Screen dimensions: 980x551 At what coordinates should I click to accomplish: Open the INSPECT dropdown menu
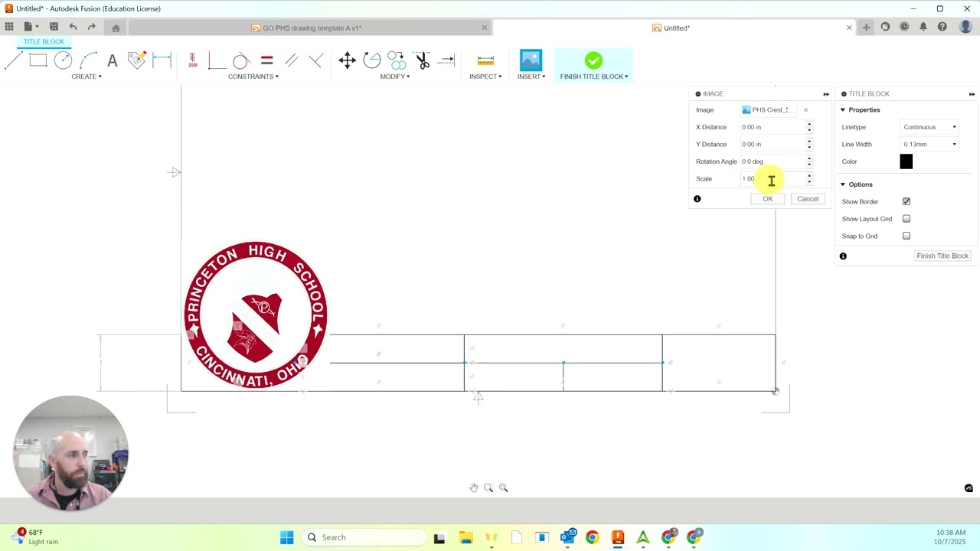click(x=485, y=77)
